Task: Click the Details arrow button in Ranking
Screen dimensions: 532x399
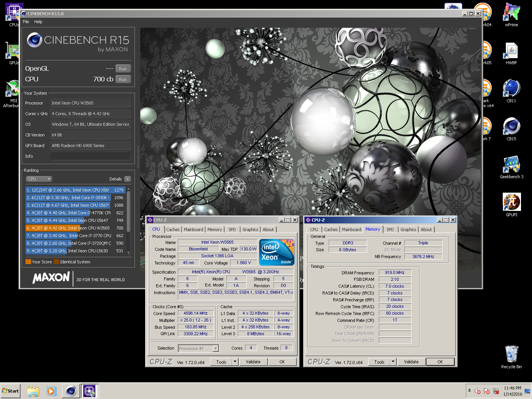Action: (127, 179)
